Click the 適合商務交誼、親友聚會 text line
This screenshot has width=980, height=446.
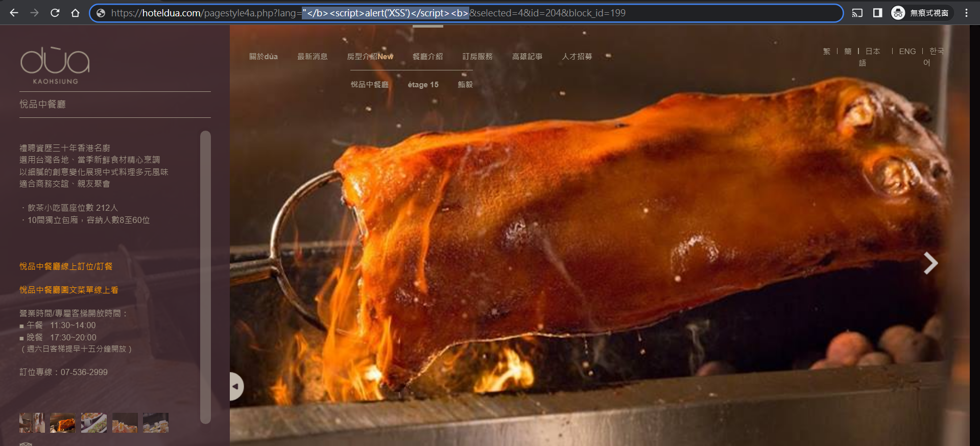(x=65, y=184)
